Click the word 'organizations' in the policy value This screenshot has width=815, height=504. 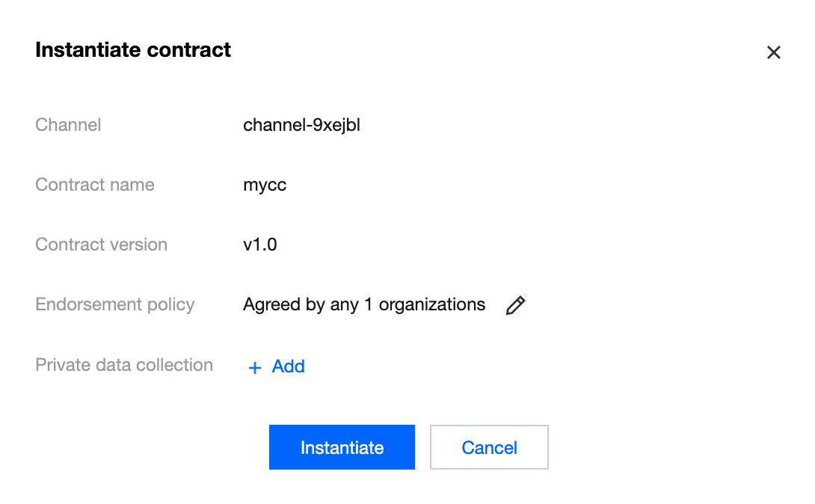pos(431,305)
